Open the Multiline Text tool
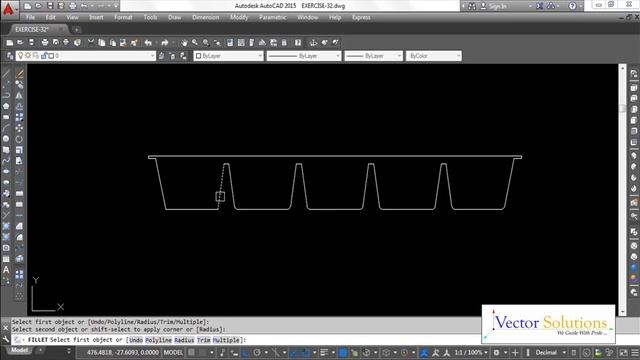The image size is (640, 360). 6,269
